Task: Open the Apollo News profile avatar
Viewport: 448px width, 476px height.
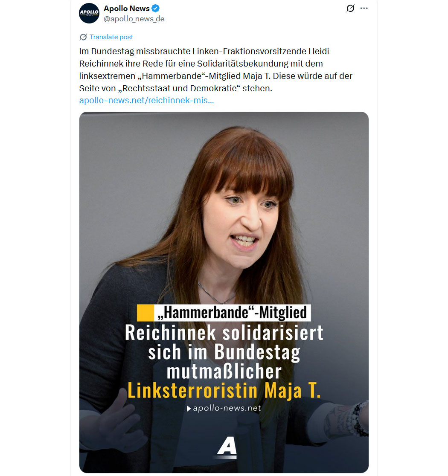Action: click(89, 13)
